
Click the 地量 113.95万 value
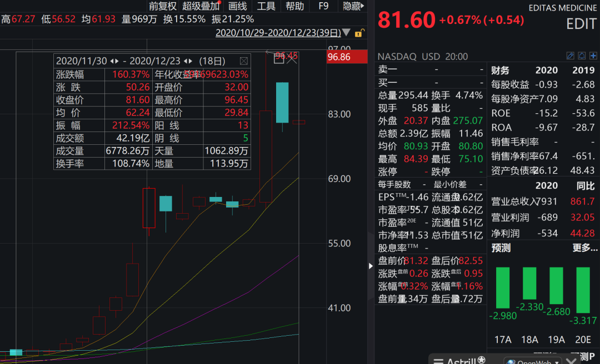point(229,164)
